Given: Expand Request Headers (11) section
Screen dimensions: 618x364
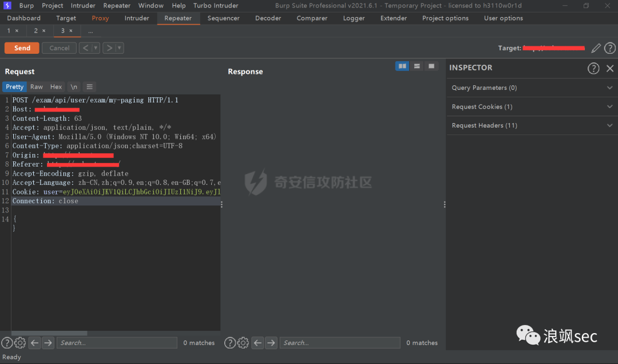Looking at the screenshot, I should [532, 125].
